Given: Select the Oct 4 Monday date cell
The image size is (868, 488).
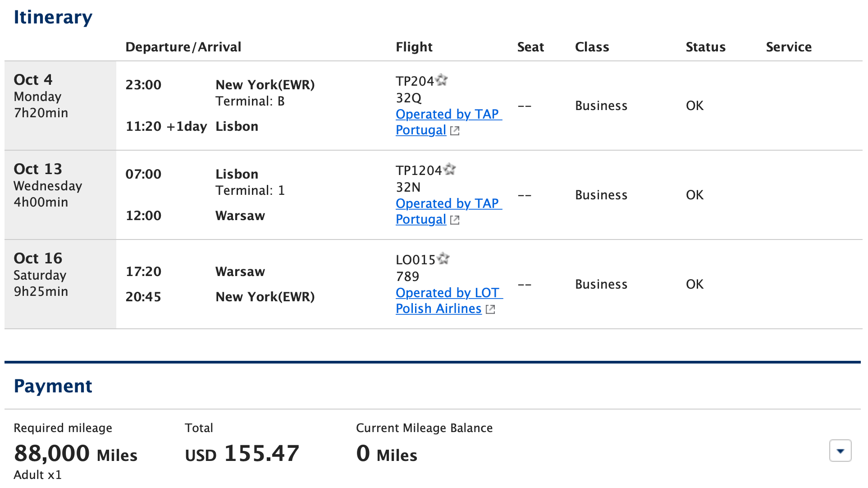Looking at the screenshot, I should pos(60,106).
